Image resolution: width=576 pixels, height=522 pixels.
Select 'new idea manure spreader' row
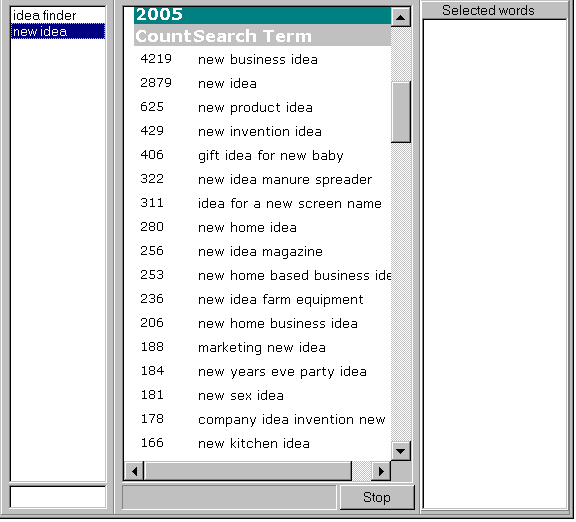[x=285, y=180]
